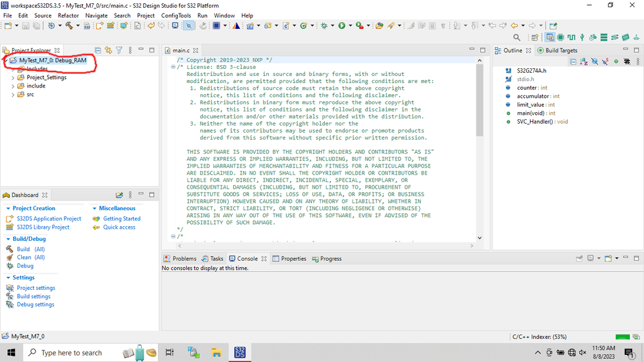Click the New C source file toolbar icon
Screen dimensions: 644x362
pos(286,26)
